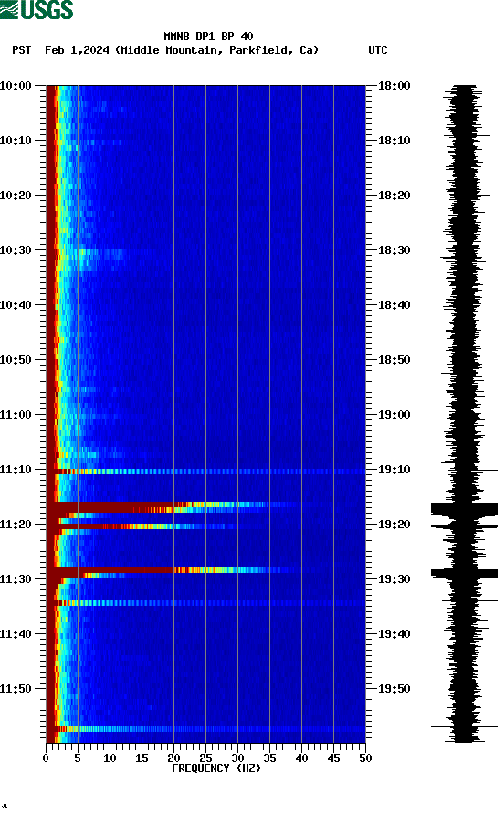Click the 19:30 UTC time label
This screenshot has height=816, width=504.
394,579
